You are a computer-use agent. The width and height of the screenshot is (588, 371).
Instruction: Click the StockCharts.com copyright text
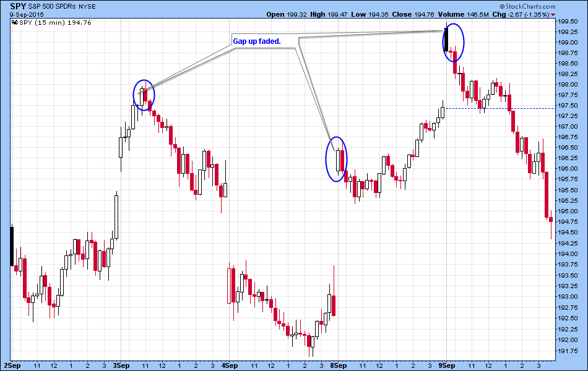point(527,6)
